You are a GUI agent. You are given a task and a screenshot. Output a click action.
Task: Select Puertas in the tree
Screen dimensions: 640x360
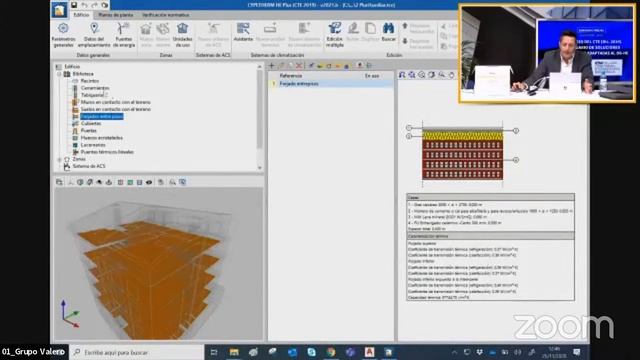pyautogui.click(x=89, y=131)
